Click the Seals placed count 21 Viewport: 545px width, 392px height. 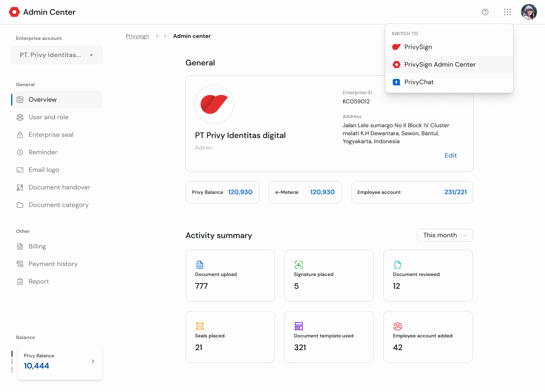[199, 348]
